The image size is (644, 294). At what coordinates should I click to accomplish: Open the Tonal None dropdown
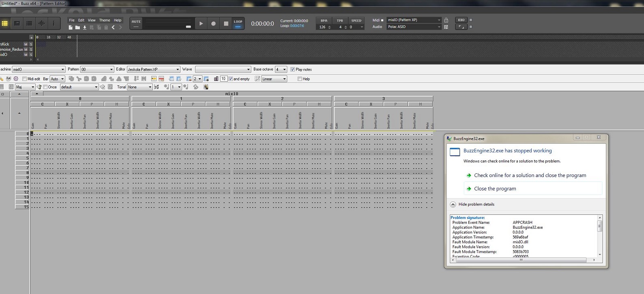pos(140,87)
